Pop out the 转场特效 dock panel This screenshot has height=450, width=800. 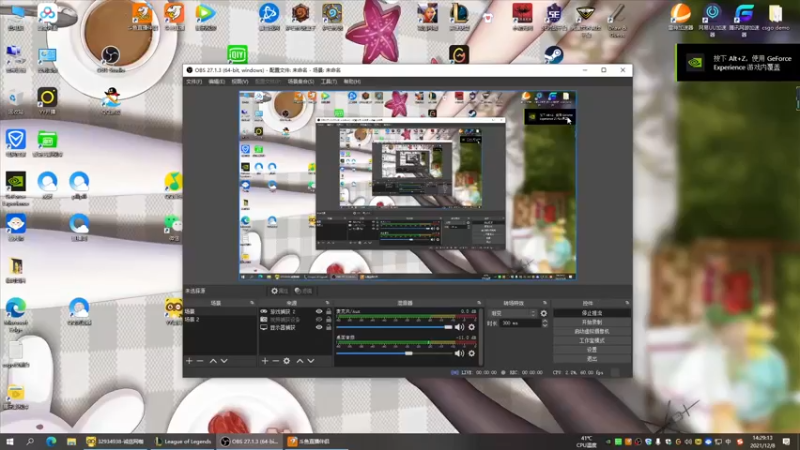545,303
